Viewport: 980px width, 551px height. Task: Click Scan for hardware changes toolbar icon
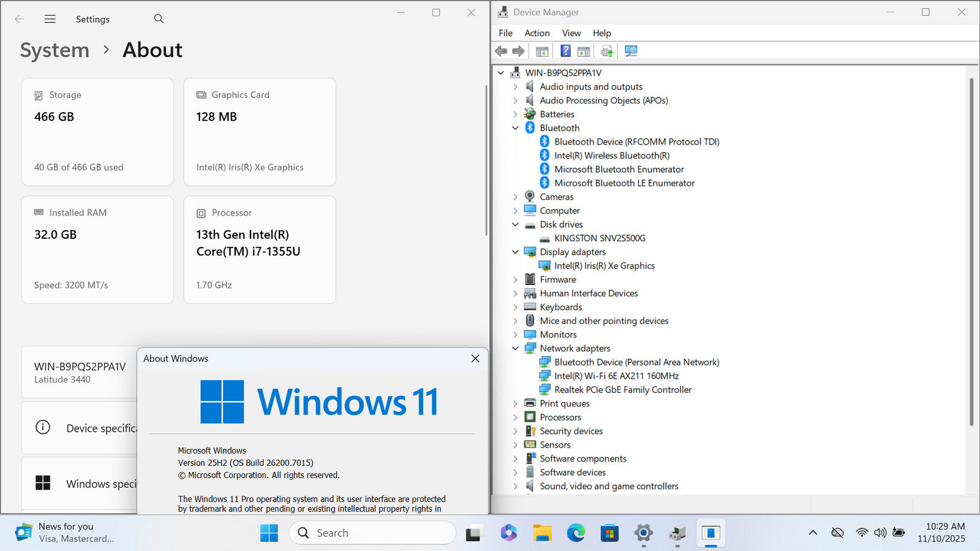click(x=631, y=51)
